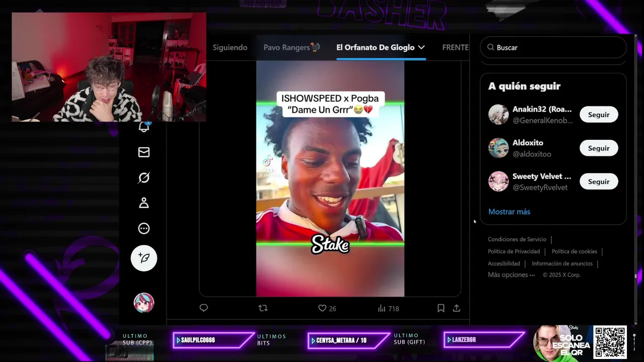Click the QR code in overlay

(610, 342)
